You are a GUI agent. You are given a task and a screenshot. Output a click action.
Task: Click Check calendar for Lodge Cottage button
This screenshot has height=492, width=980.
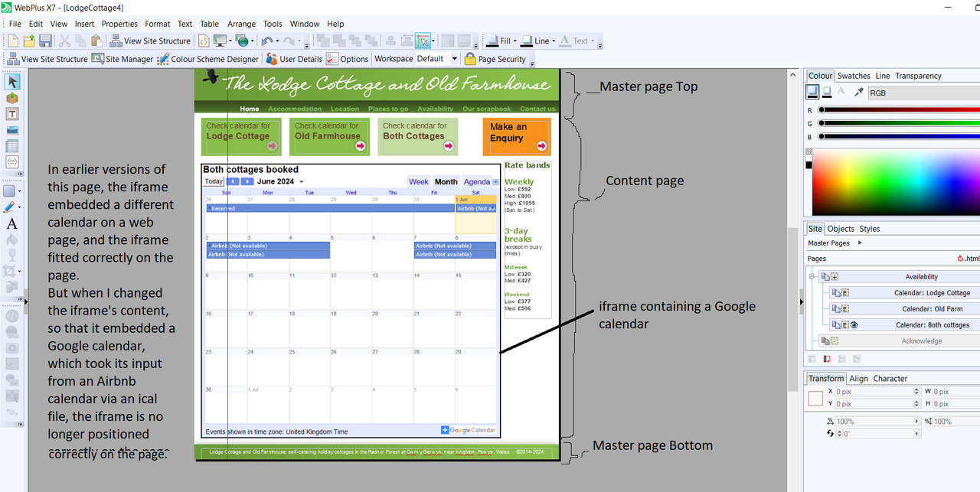pos(241,136)
